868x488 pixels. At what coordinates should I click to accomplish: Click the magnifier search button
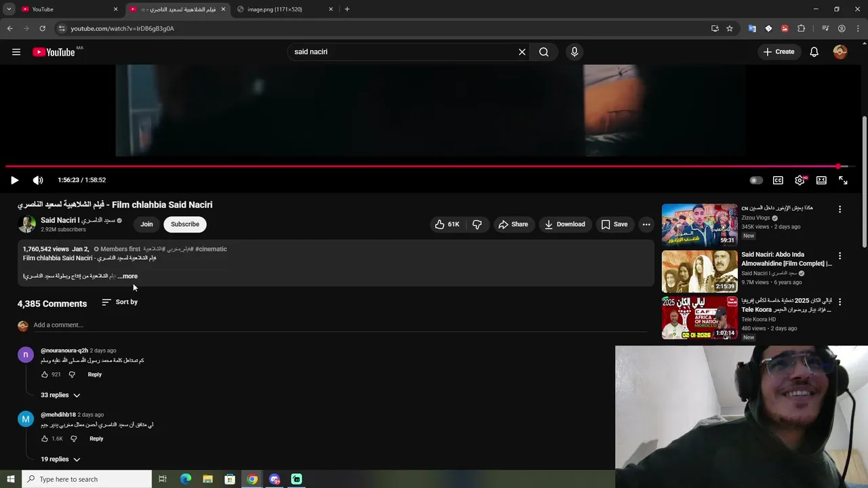(x=544, y=52)
